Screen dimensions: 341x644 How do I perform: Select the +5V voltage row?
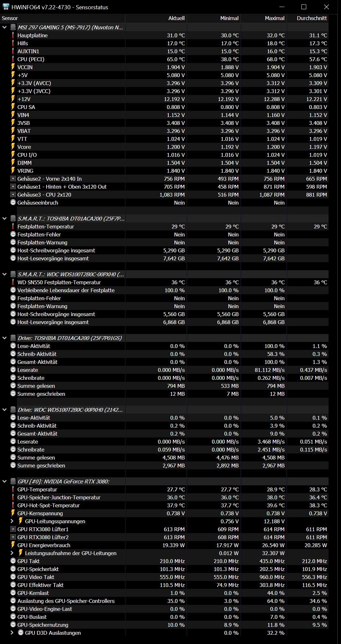pos(164,75)
